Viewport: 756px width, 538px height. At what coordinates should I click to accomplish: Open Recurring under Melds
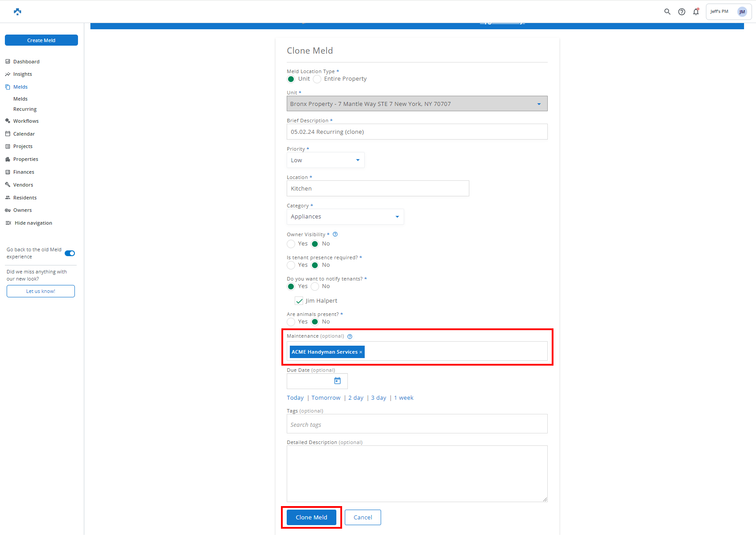pyautogui.click(x=25, y=109)
